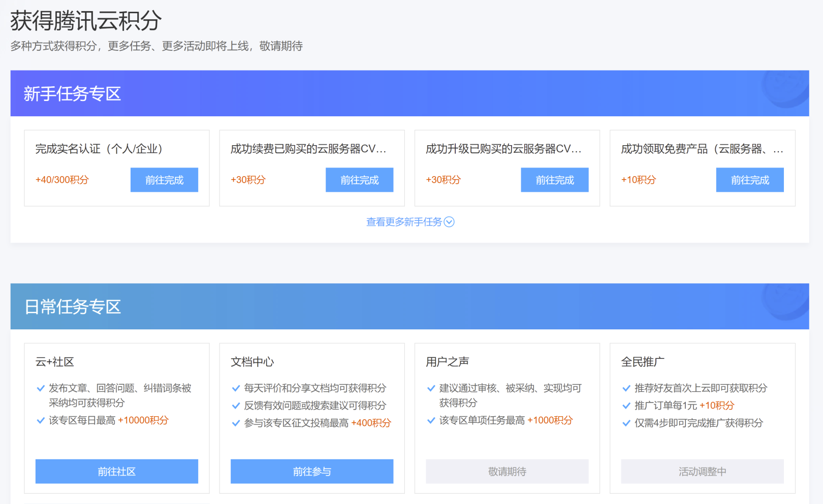The height and width of the screenshot is (504, 823).
Task: Click the 获得腾讯云积分 page heading
Action: pos(86,21)
